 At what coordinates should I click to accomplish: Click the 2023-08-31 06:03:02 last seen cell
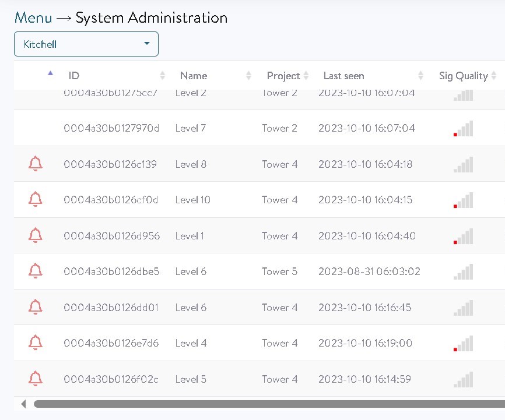369,271
